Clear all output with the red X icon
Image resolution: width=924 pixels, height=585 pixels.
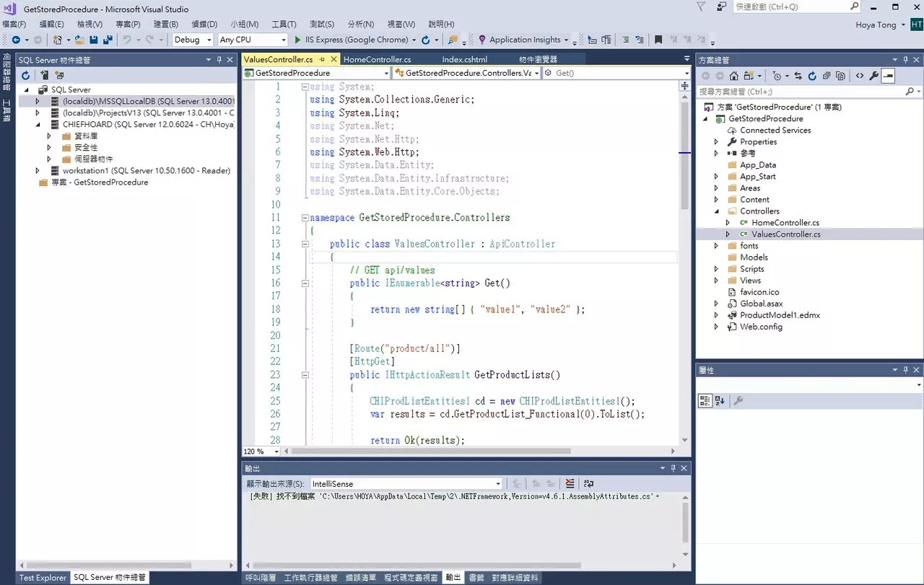[570, 484]
